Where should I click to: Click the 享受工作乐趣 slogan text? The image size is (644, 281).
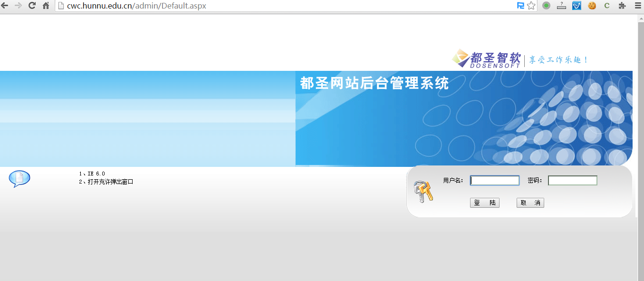[x=559, y=60]
